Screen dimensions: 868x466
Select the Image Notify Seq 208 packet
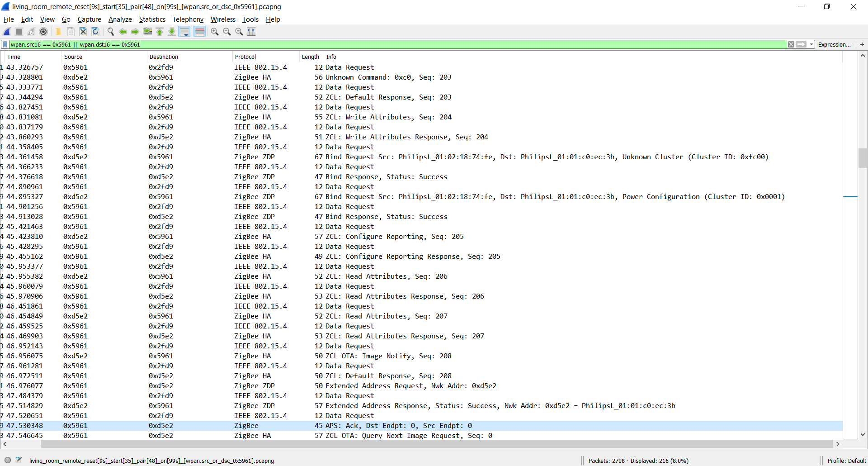point(421,356)
